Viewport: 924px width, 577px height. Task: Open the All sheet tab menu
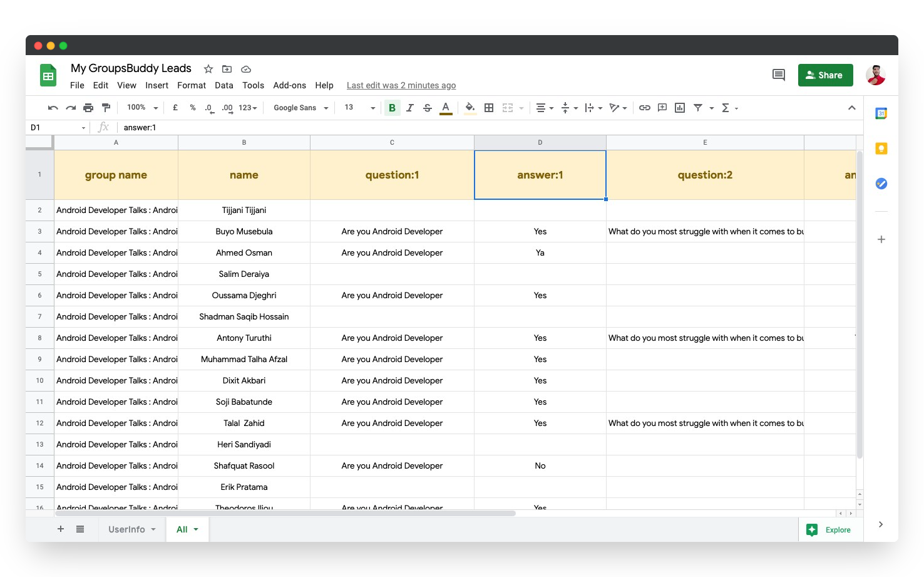pyautogui.click(x=195, y=529)
